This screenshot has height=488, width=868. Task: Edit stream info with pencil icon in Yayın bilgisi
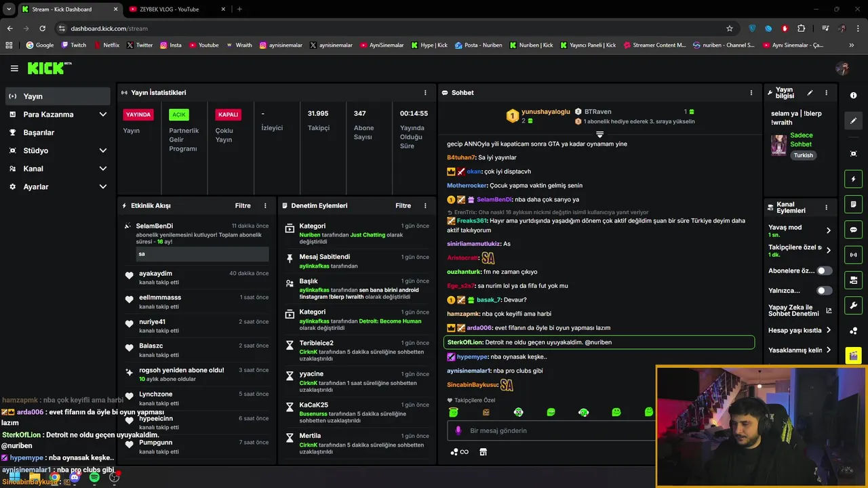pos(810,93)
